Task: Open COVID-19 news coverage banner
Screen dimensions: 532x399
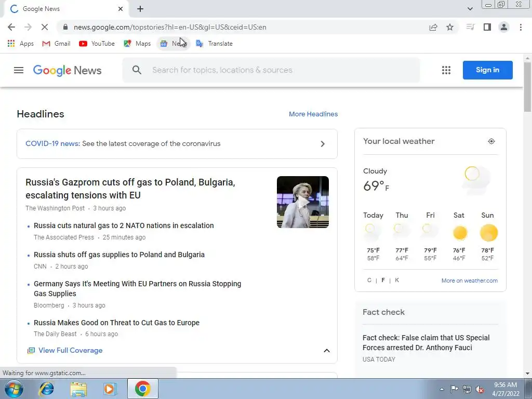Action: [x=177, y=143]
